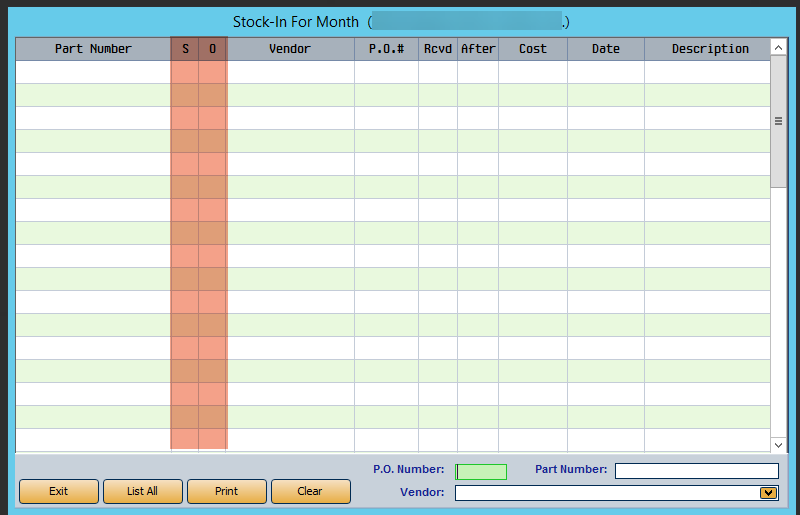Click the vertical scrollbar thumb

[x=778, y=121]
